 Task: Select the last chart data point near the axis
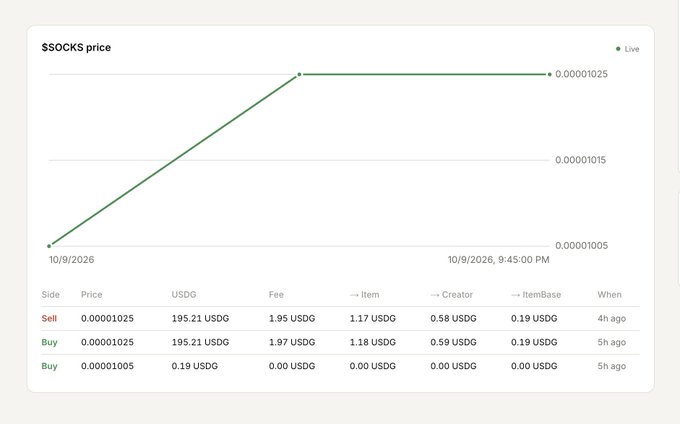point(549,75)
